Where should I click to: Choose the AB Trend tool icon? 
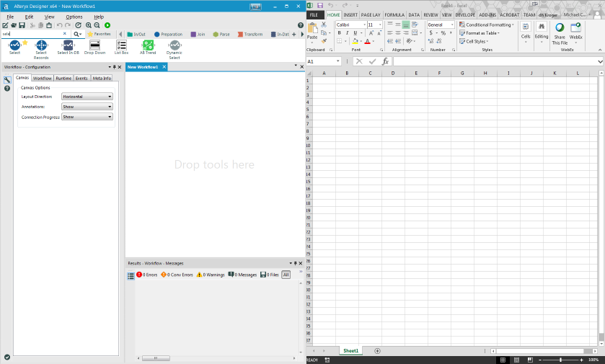coord(148,45)
